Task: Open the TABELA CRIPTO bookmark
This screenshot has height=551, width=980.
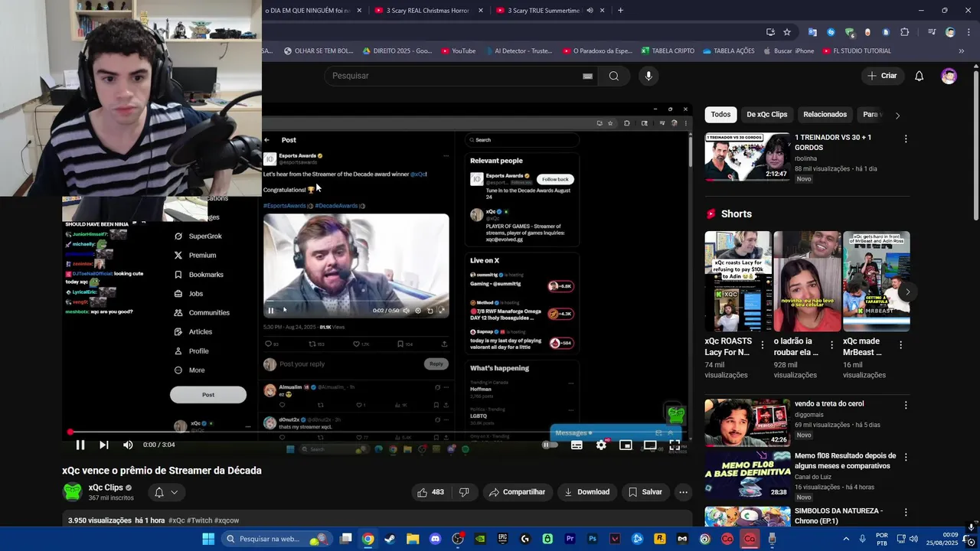Action: click(x=668, y=51)
